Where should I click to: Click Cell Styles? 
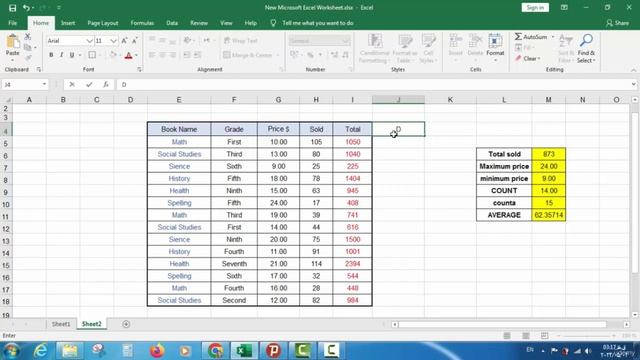tap(428, 49)
